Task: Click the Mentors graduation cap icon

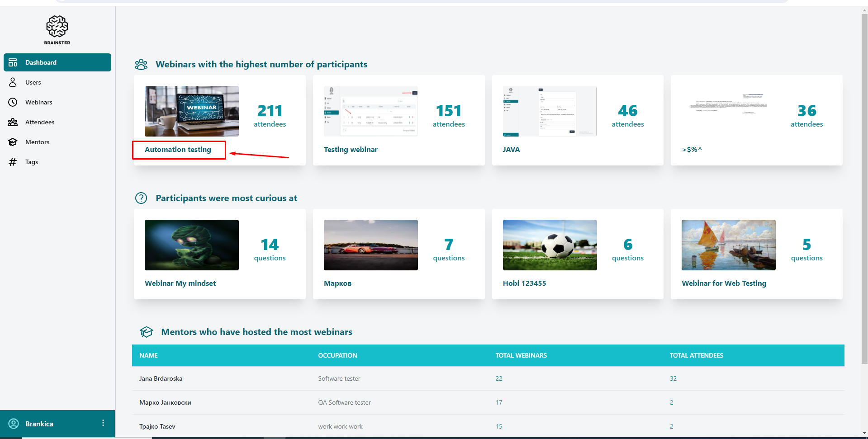Action: coord(13,142)
